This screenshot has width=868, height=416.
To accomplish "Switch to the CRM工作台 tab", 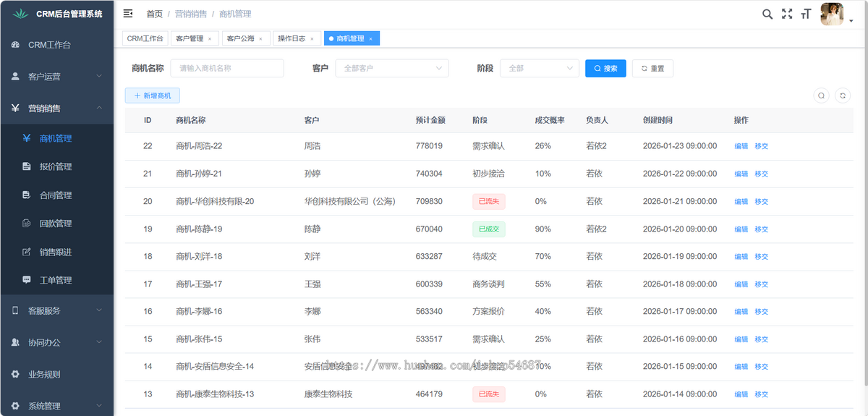I will click(x=145, y=38).
